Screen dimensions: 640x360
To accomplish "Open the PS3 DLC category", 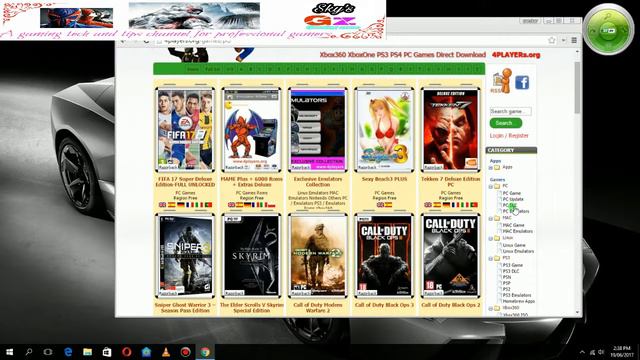I will [x=511, y=271].
